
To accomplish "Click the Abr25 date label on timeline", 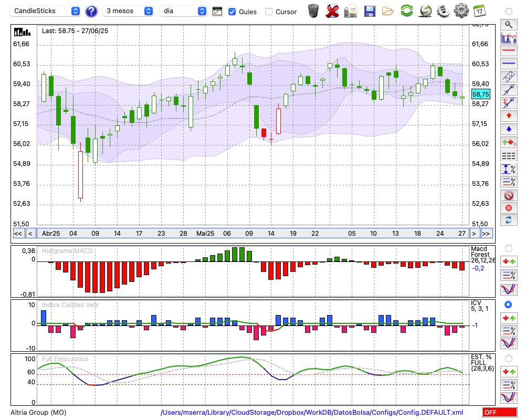I will (51, 234).
